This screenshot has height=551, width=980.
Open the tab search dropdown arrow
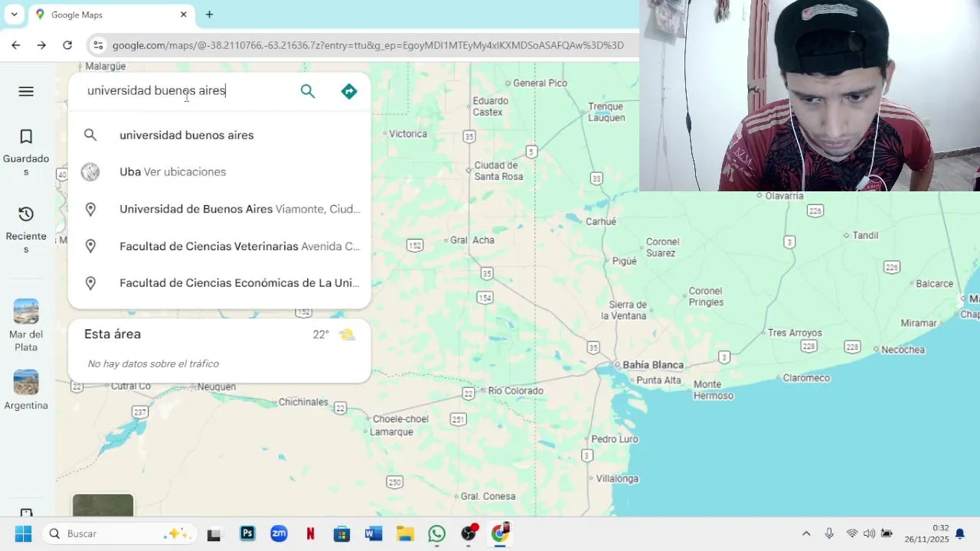point(14,15)
